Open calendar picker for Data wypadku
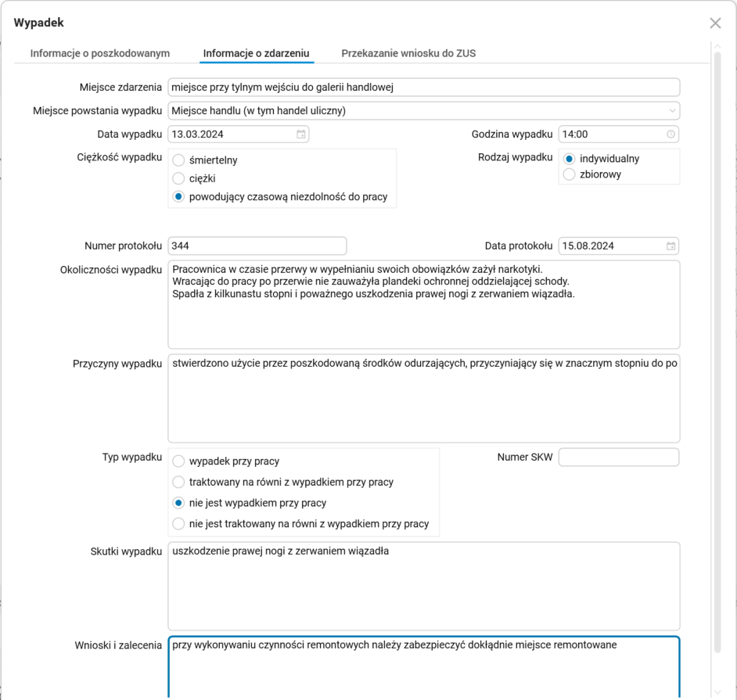The height and width of the screenshot is (700, 737). 301,135
